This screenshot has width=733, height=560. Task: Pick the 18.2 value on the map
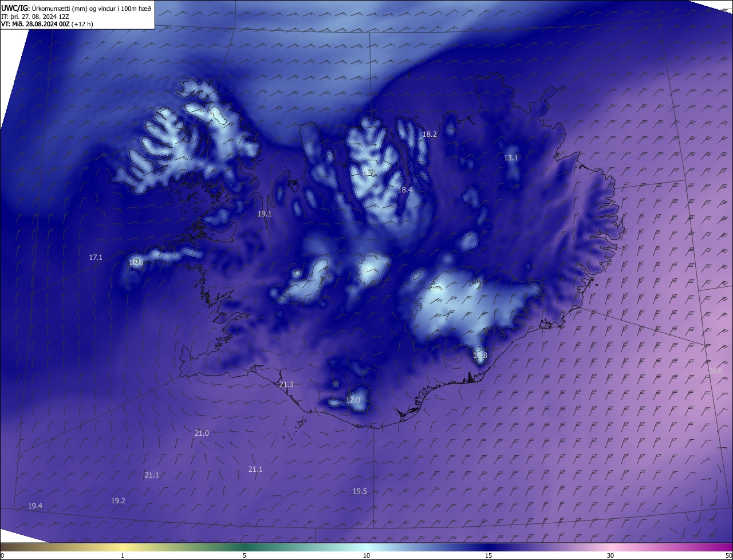[429, 134]
